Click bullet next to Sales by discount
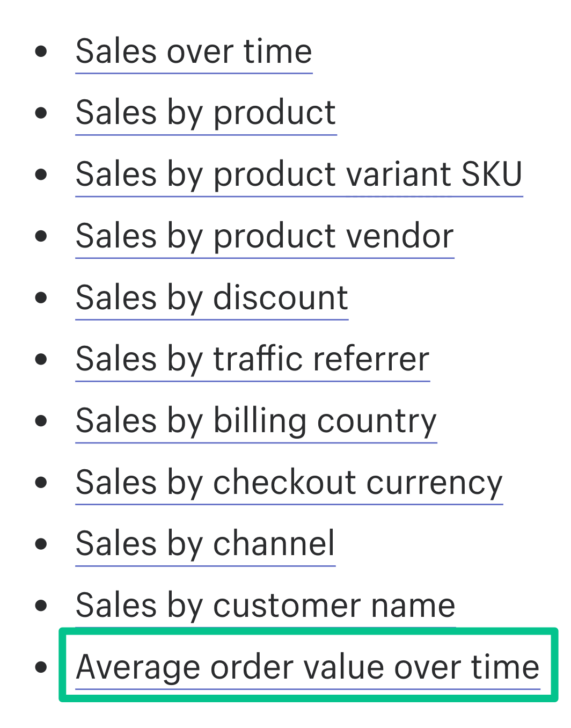 41,298
